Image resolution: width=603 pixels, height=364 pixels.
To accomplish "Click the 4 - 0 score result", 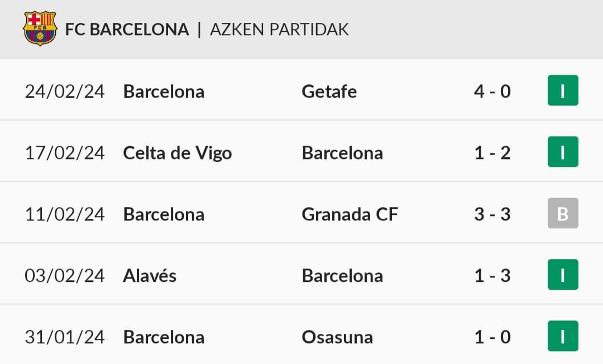I will pos(492,92).
